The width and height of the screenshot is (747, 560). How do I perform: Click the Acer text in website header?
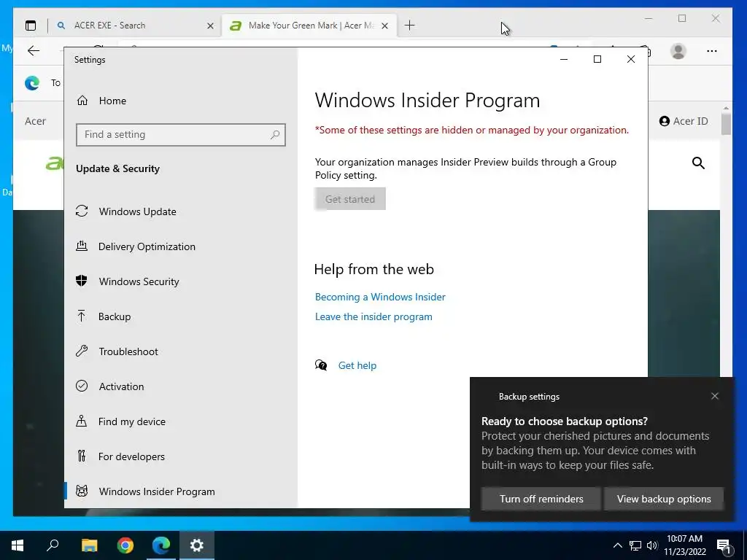click(35, 121)
